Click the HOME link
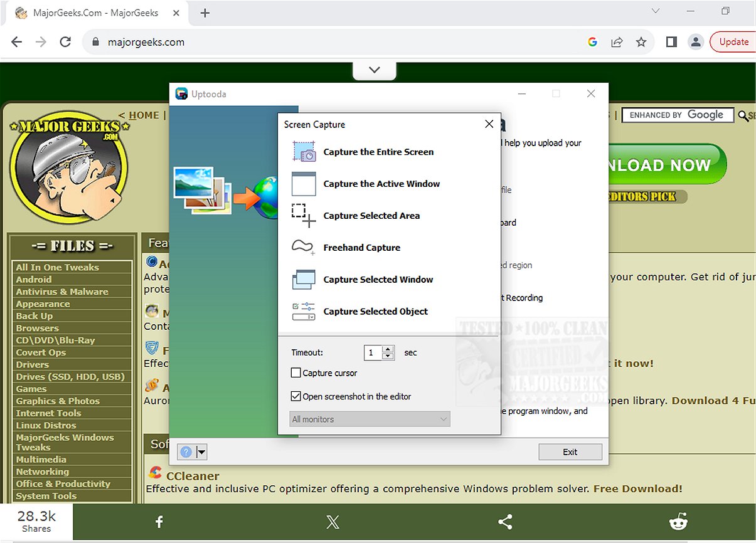The height and width of the screenshot is (543, 756). (x=144, y=115)
